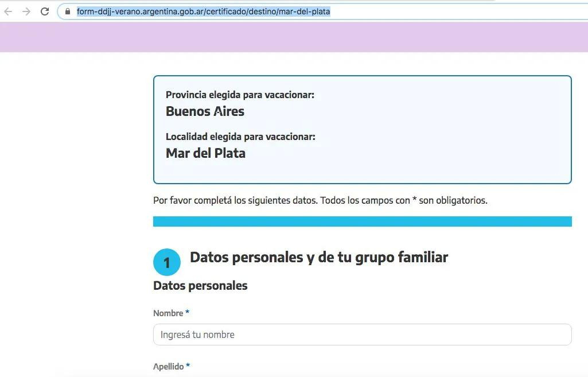Screen dimensions: 588x377
Task: Click 'Datos personales y de tu grupo familiar' heading
Action: pyautogui.click(x=319, y=258)
